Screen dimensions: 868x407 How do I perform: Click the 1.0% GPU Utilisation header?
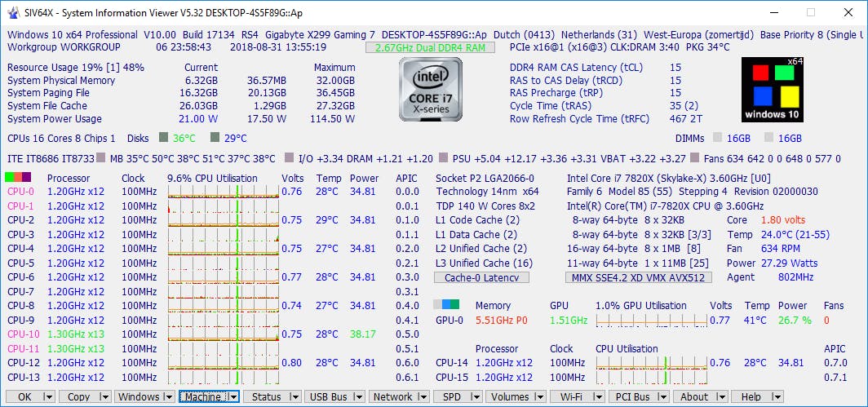pos(641,305)
